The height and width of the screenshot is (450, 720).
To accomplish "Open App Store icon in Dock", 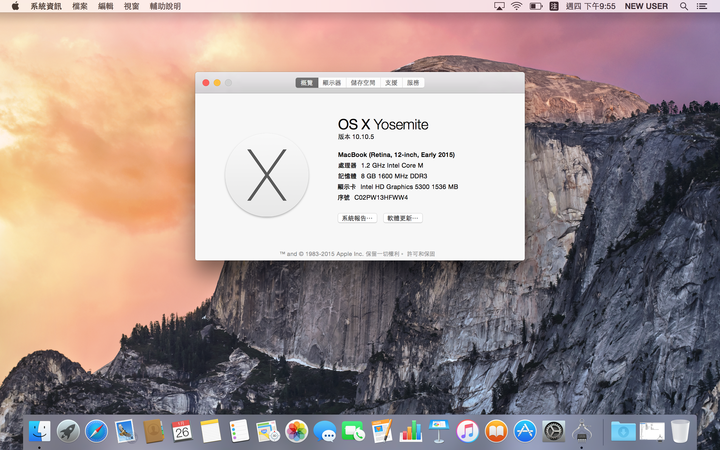I will click(524, 431).
